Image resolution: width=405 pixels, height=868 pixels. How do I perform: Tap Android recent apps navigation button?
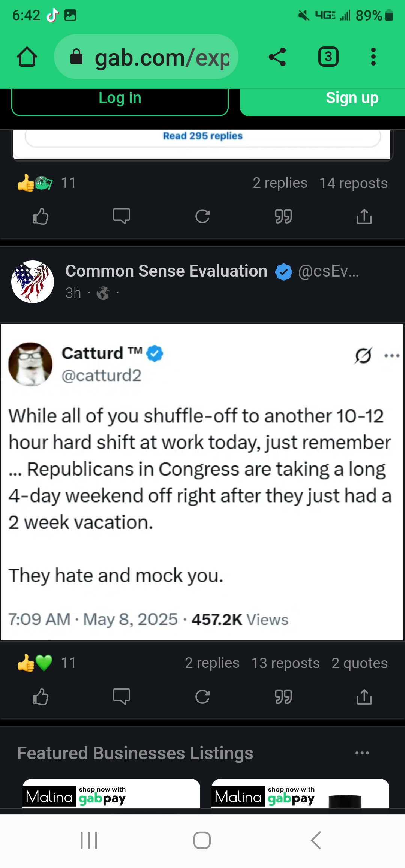pyautogui.click(x=89, y=840)
